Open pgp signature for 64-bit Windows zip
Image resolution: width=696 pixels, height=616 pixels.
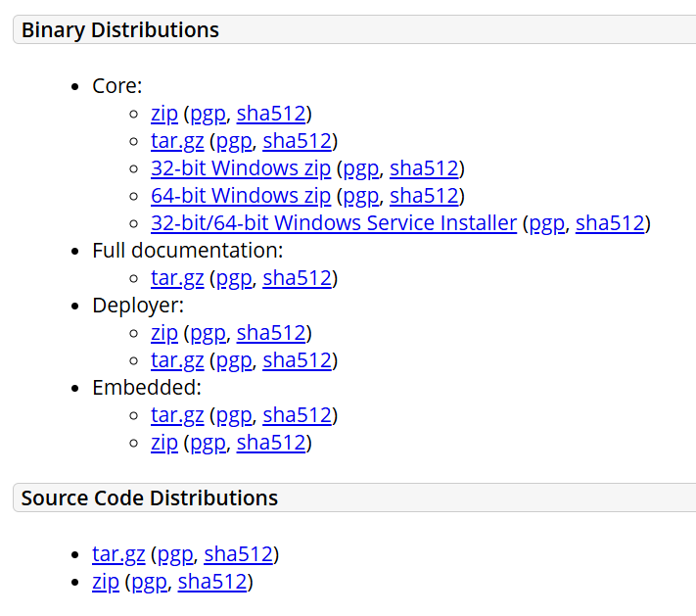click(361, 196)
